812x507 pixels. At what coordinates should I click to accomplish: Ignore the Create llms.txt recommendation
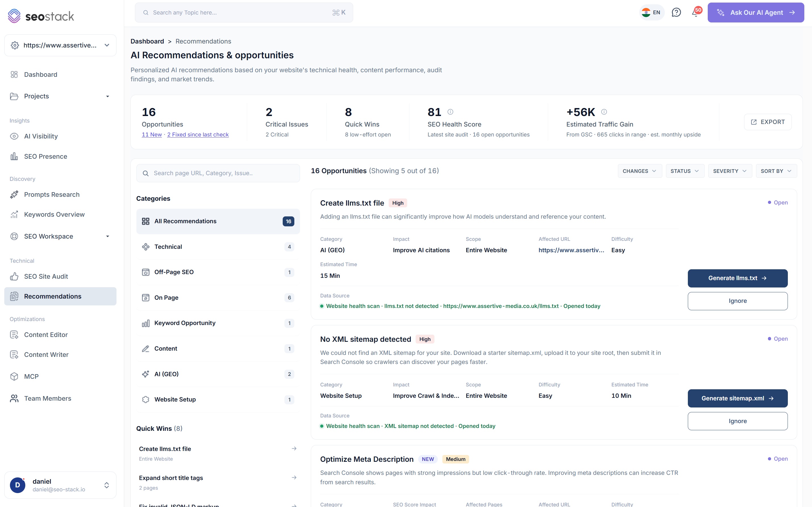click(737, 301)
